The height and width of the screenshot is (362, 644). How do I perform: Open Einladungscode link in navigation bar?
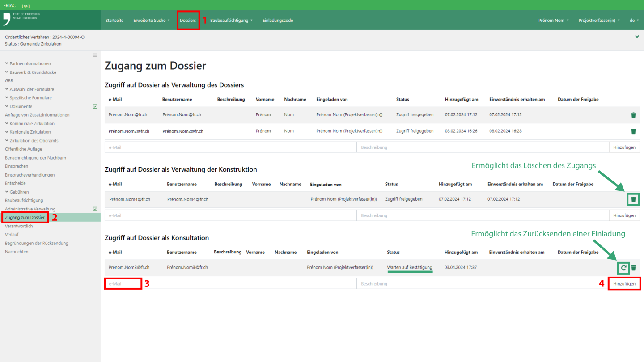pos(278,21)
